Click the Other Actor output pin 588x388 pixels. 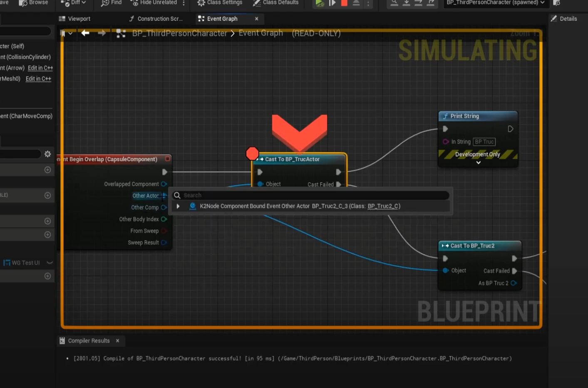[164, 196]
